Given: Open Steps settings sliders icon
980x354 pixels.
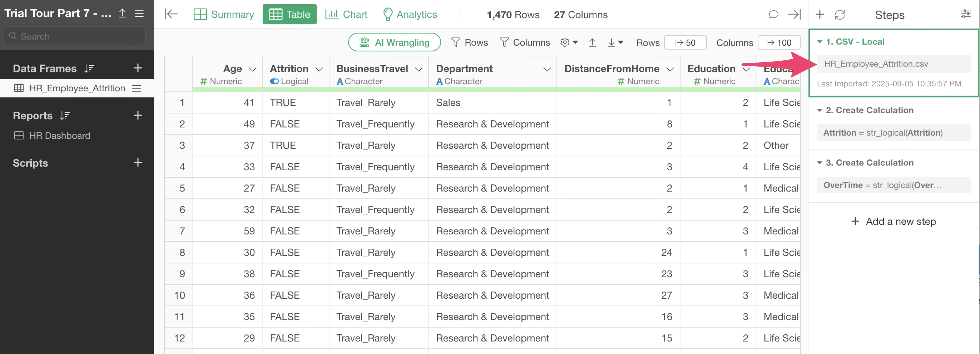Looking at the screenshot, I should coord(965,14).
